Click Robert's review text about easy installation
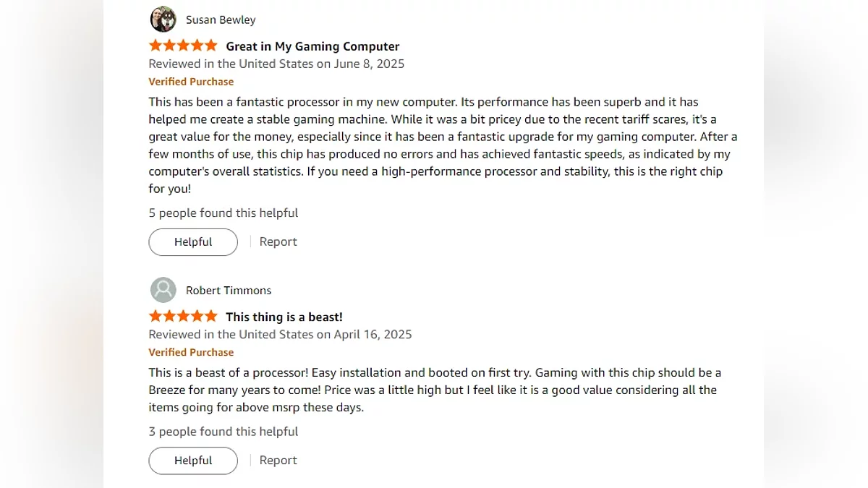 434,390
